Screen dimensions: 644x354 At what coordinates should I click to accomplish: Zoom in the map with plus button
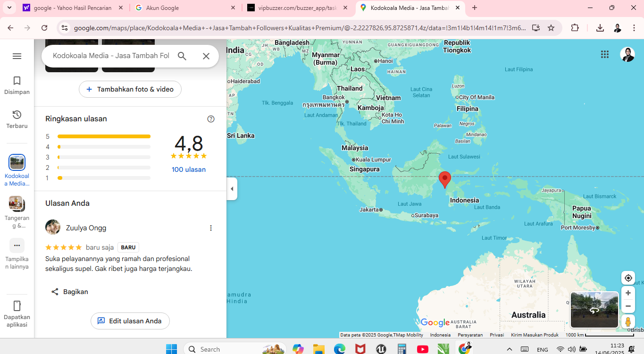628,293
